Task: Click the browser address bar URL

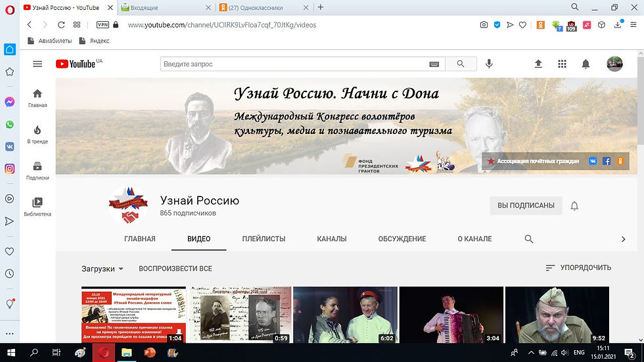Action: [222, 25]
